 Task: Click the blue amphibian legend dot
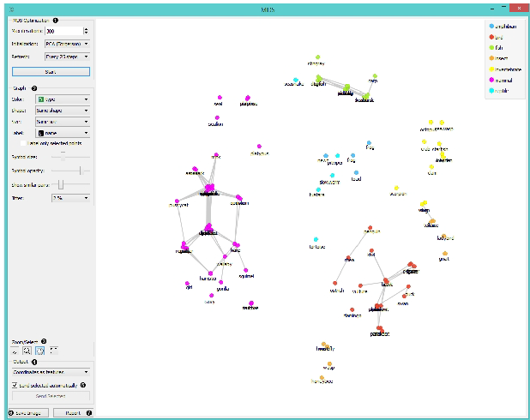point(491,26)
